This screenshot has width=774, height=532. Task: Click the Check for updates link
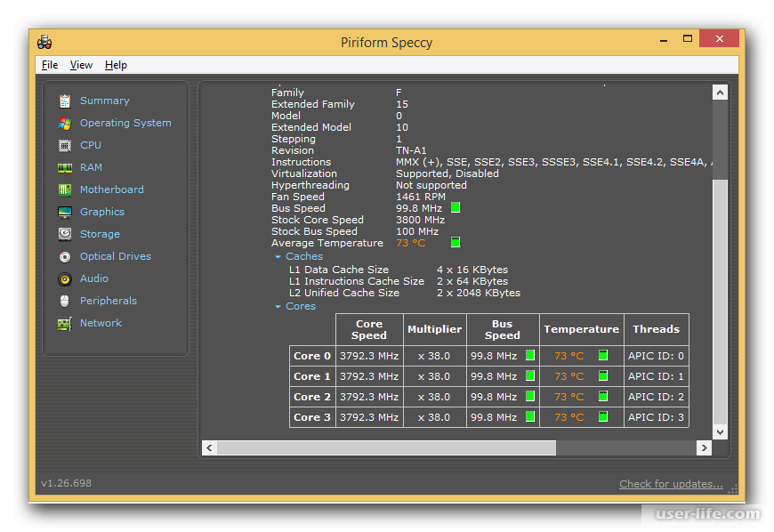pos(671,484)
